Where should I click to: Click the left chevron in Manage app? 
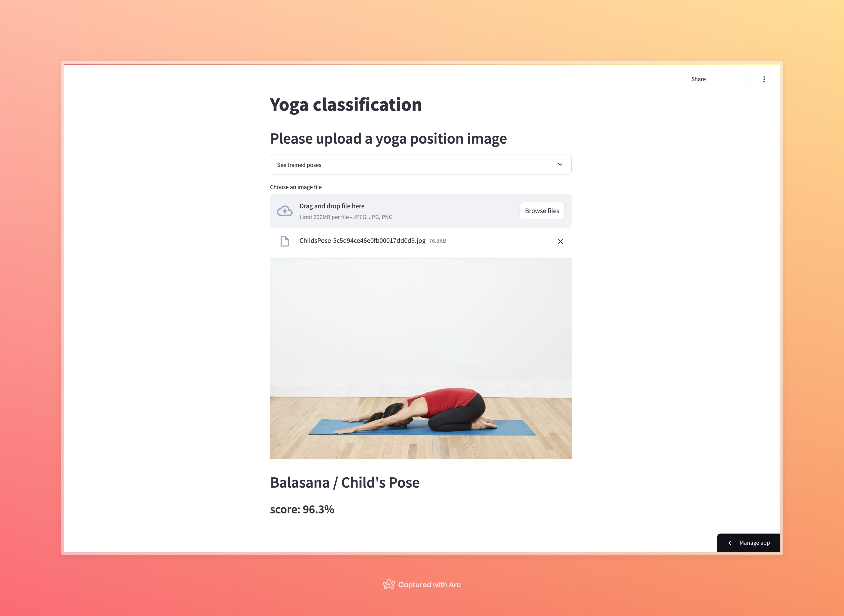(730, 543)
